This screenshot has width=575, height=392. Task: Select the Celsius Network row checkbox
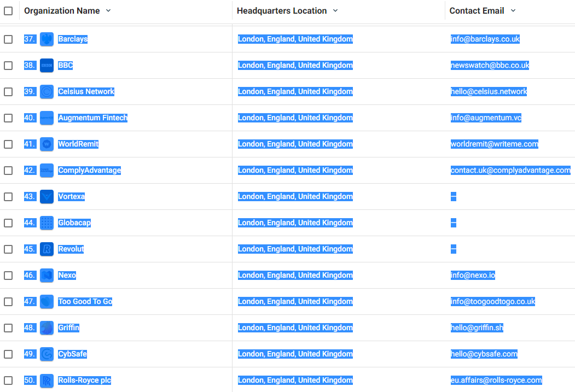(x=8, y=92)
